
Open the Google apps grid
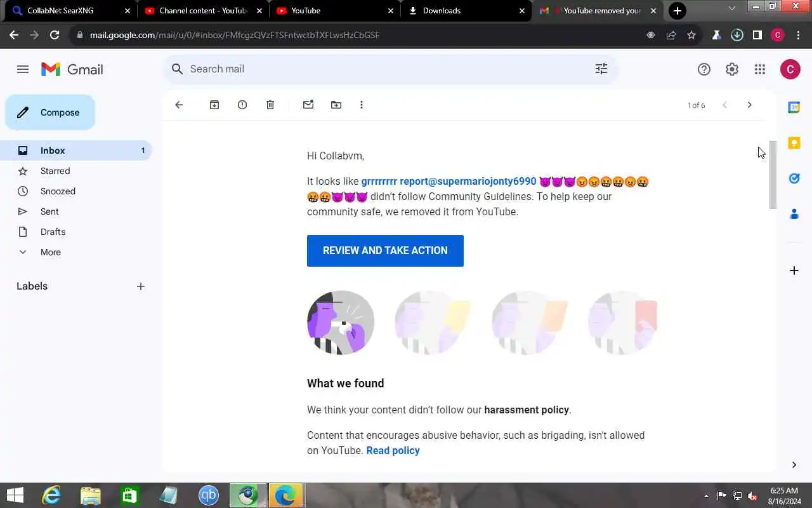coord(760,69)
